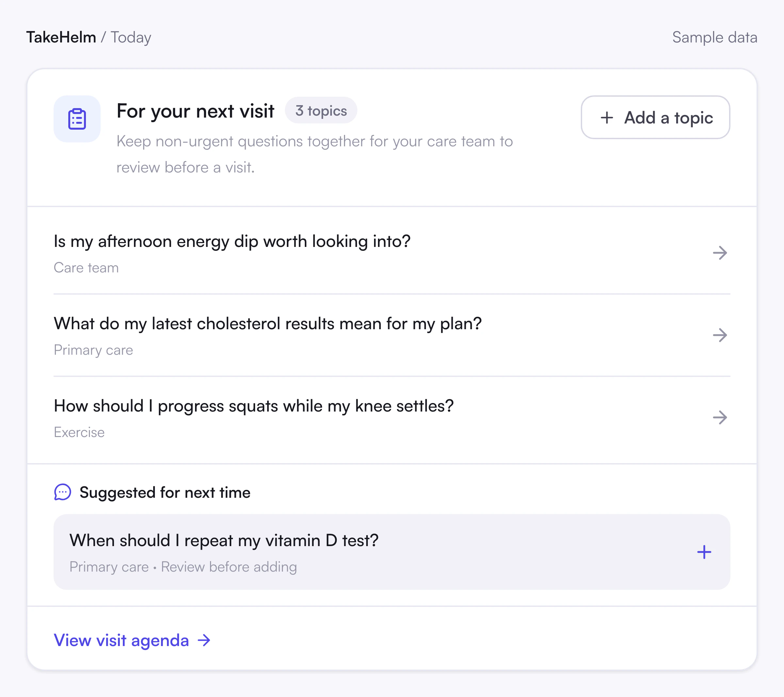Click the clipboard checklist icon
This screenshot has width=784, height=697.
click(x=77, y=119)
